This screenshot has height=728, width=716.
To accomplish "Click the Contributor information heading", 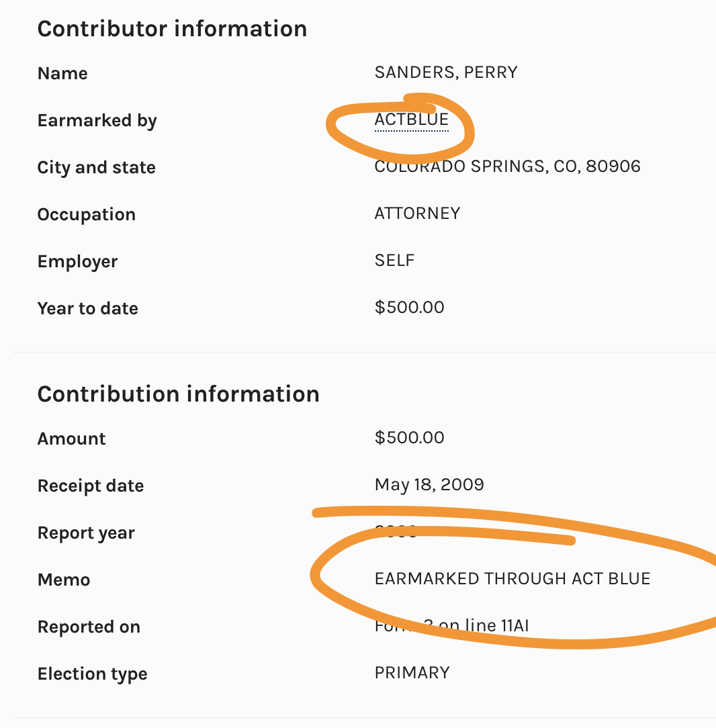I will (172, 29).
